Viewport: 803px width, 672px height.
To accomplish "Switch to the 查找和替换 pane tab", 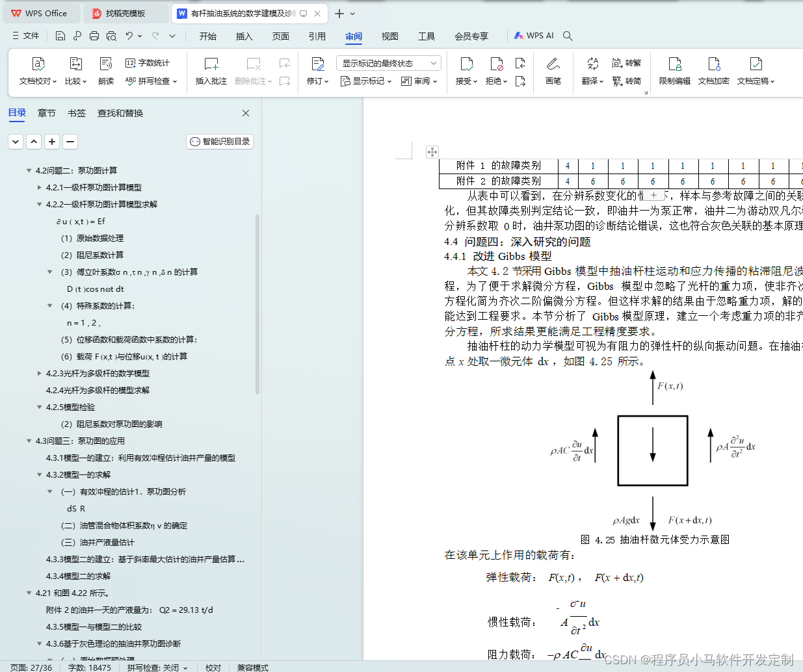I will point(120,113).
